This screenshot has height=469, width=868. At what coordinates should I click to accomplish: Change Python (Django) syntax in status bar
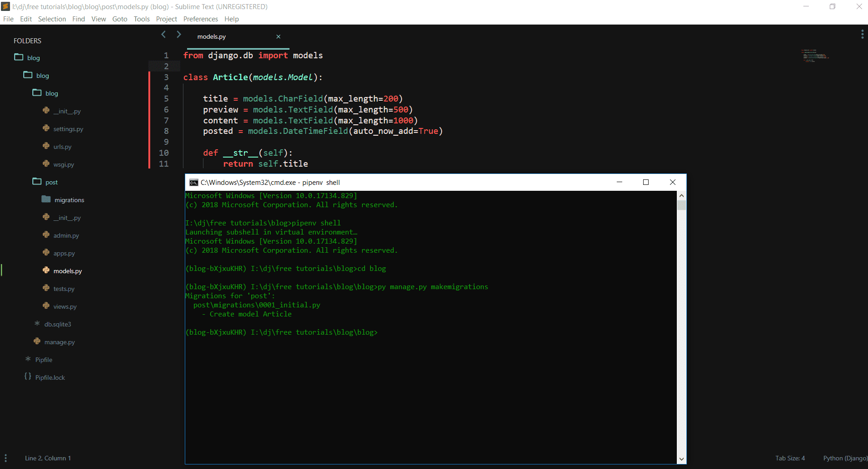(845, 458)
